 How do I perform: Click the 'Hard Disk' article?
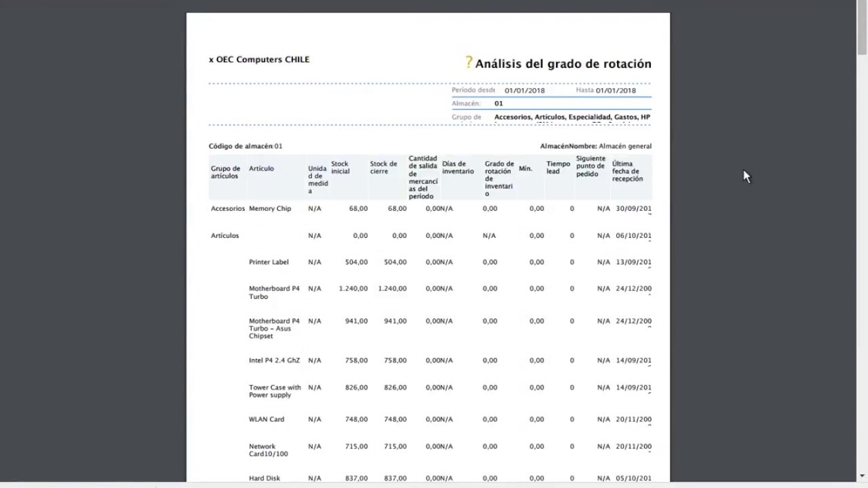click(264, 478)
